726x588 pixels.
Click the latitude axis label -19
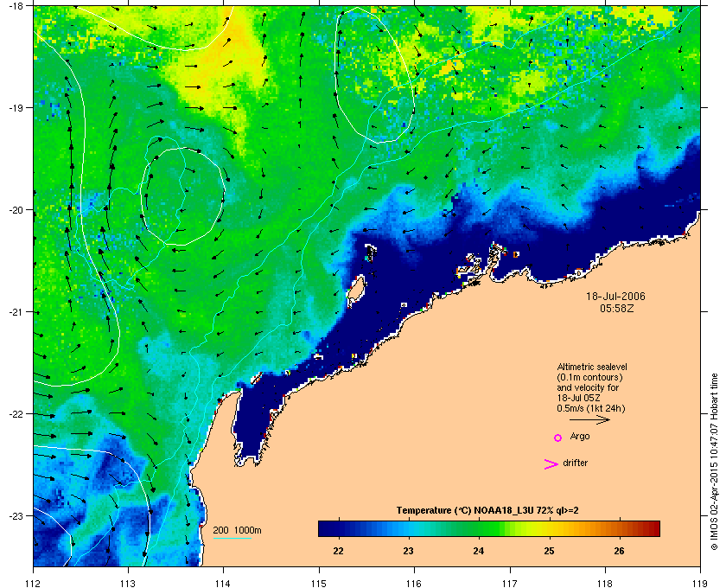click(16, 107)
